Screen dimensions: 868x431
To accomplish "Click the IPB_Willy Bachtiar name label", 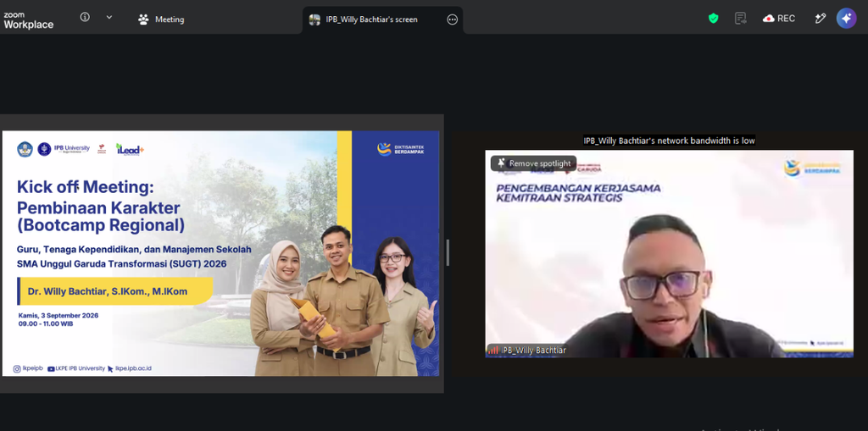I will [x=534, y=351].
